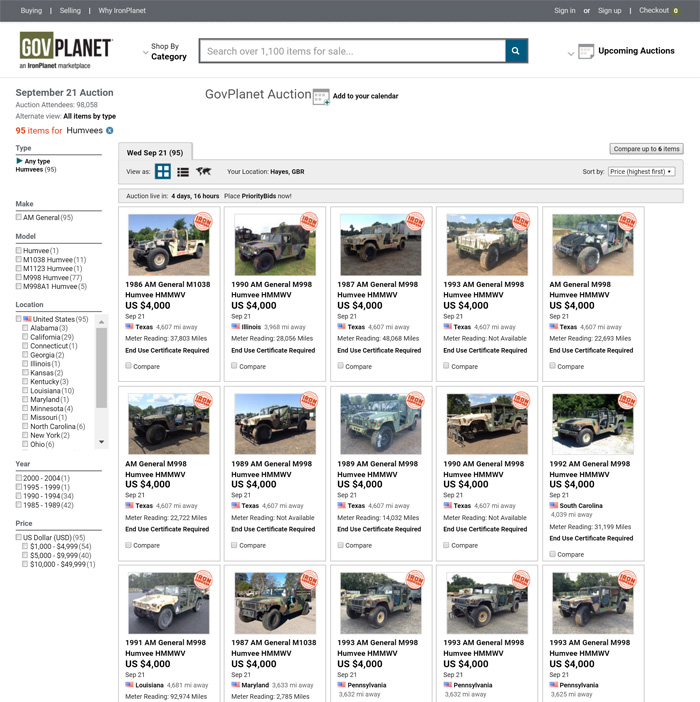Screen dimensions: 700x702
Task: Click Maryland flag on 1987 M1038 listing
Action: (x=235, y=685)
